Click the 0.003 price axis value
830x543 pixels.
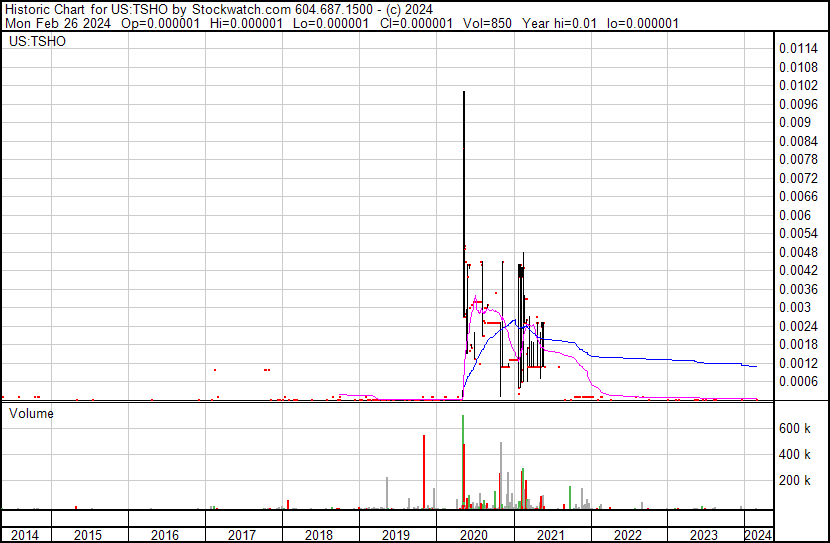(x=795, y=307)
